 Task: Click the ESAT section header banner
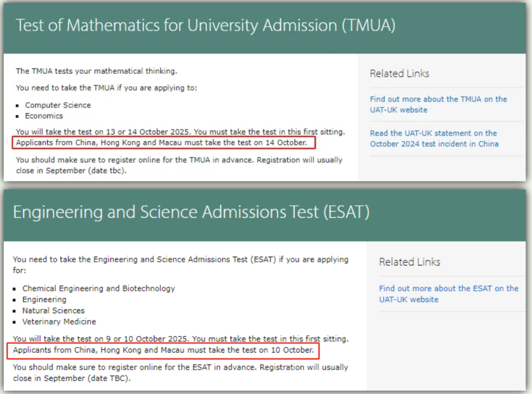265,215
